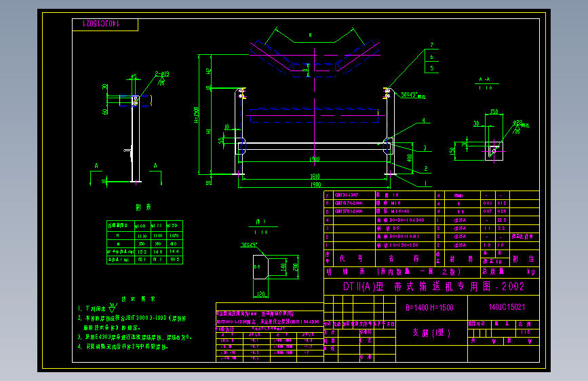Click the 附表 table heading
The height and width of the screenshot is (381, 588).
144,207
